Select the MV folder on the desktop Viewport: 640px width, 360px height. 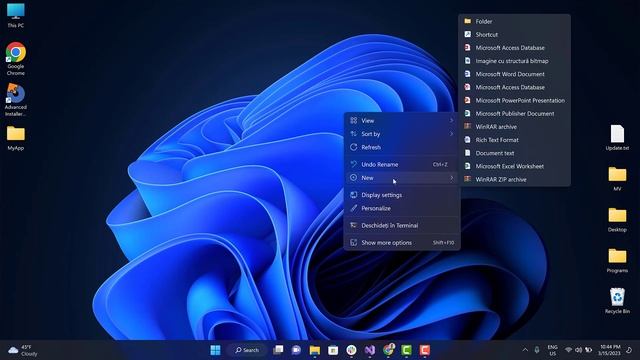(617, 179)
